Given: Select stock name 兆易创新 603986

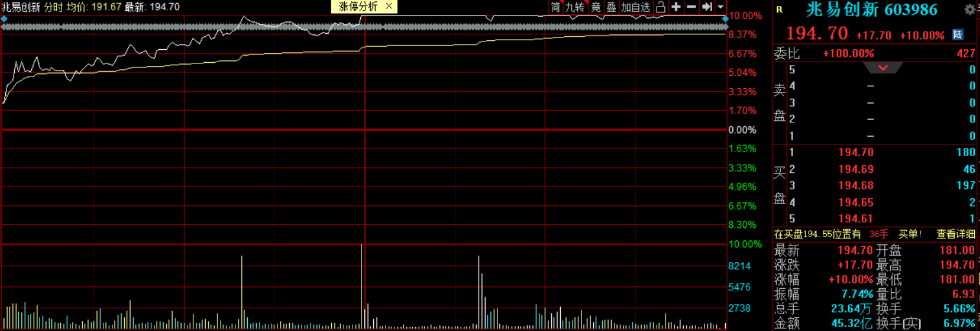Looking at the screenshot, I should [x=871, y=9].
